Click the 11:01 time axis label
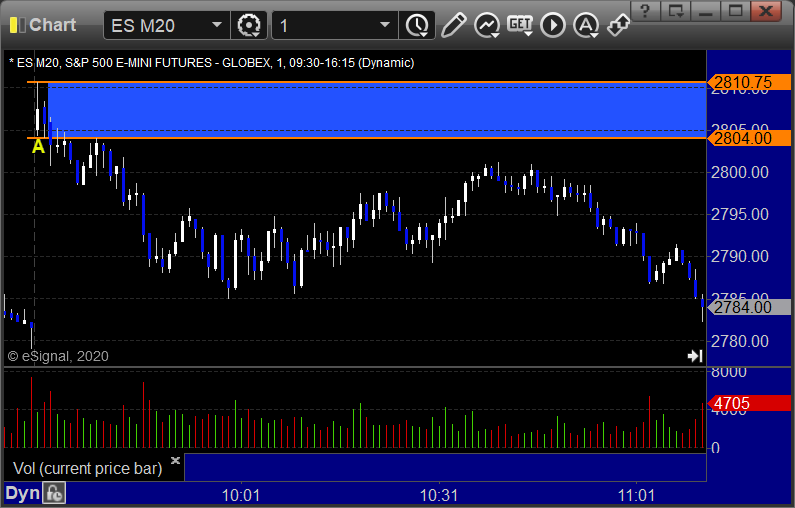795x508 pixels. point(636,495)
